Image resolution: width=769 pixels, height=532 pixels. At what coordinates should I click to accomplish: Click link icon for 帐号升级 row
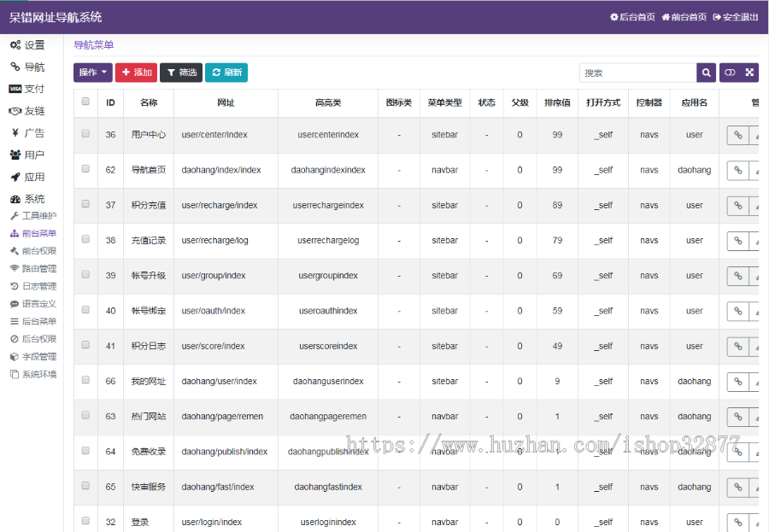click(x=738, y=277)
